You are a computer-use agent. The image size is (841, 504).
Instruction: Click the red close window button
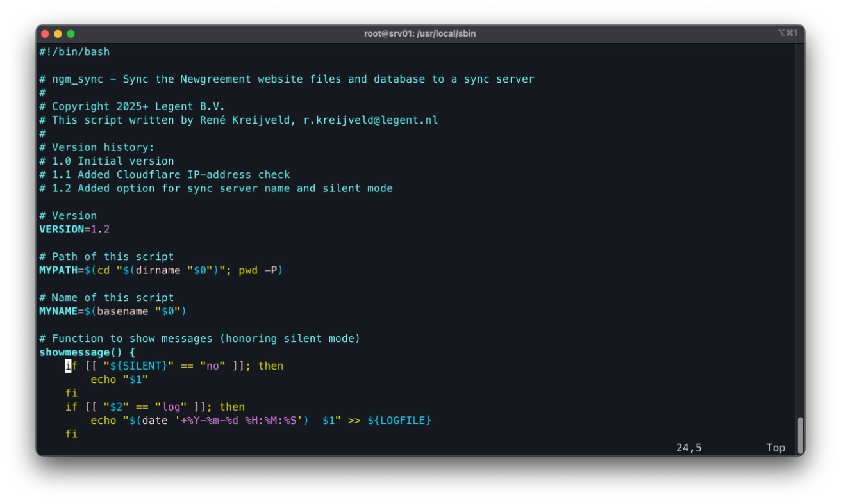pyautogui.click(x=45, y=33)
